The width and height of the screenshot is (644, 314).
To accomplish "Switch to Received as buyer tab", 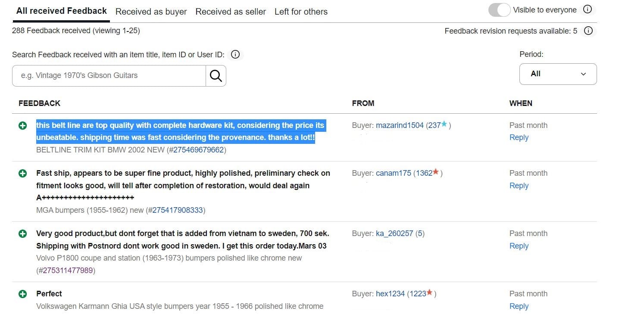I will click(151, 12).
